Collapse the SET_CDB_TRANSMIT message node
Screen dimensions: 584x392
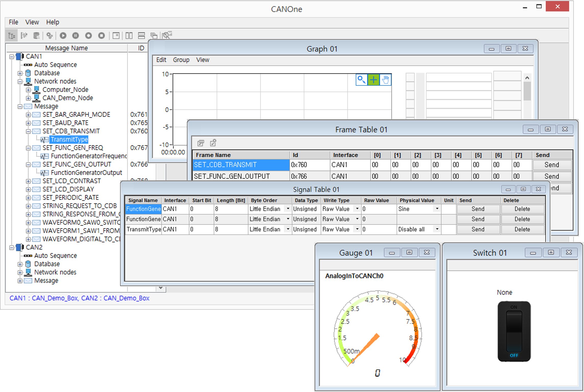coord(28,131)
